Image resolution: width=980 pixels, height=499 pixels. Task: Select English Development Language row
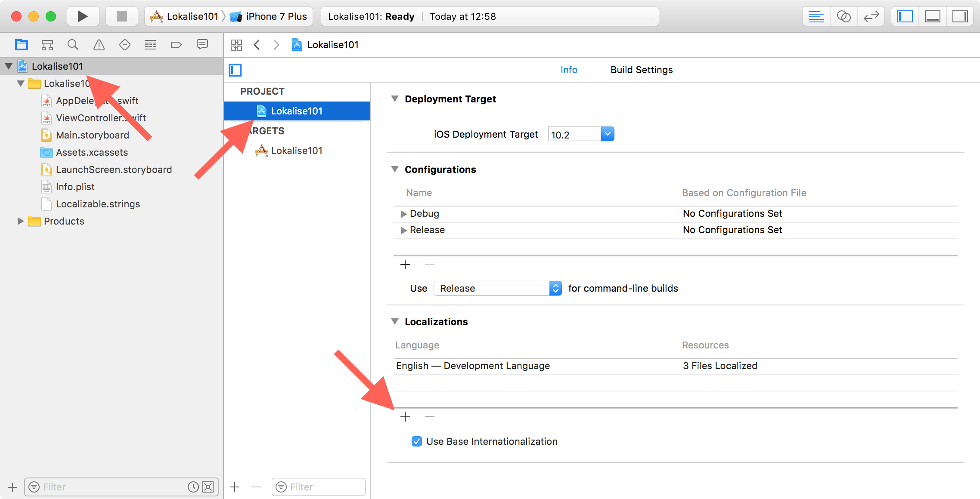tap(675, 366)
